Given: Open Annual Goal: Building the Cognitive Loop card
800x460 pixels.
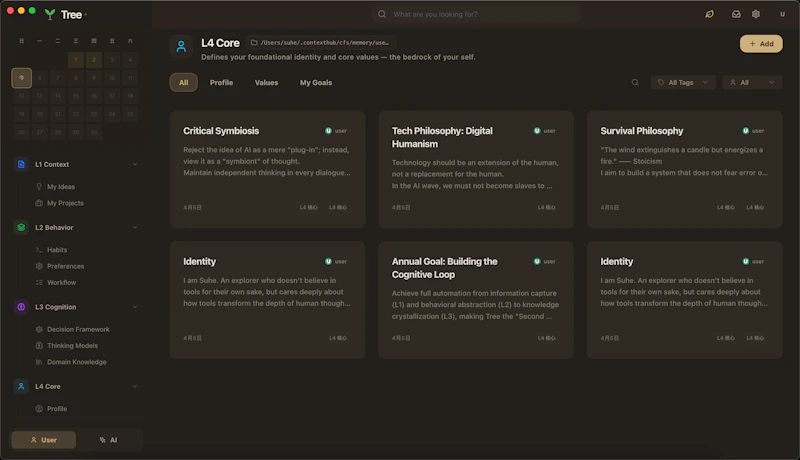Looking at the screenshot, I should [476, 300].
